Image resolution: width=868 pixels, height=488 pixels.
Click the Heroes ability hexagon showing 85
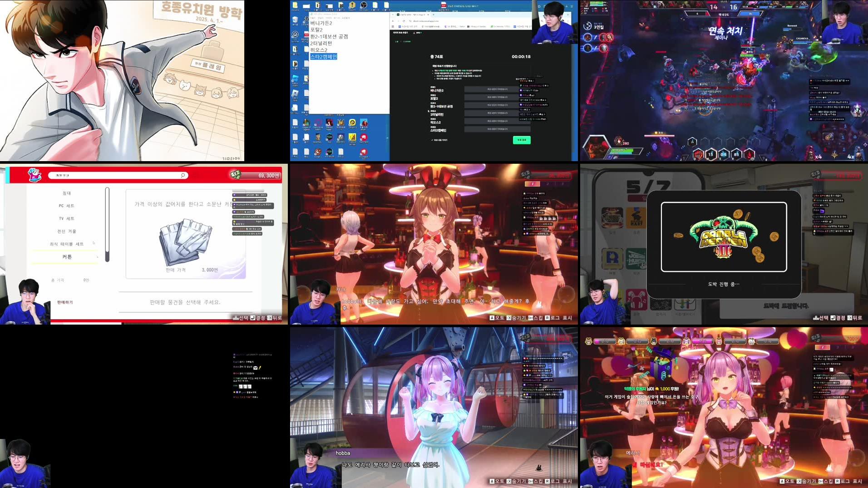[x=736, y=154]
